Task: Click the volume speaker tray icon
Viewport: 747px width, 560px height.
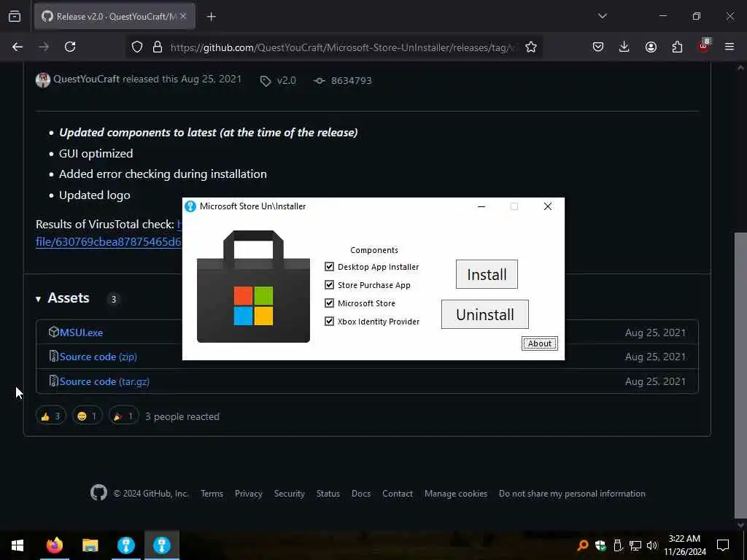Action: click(651, 545)
